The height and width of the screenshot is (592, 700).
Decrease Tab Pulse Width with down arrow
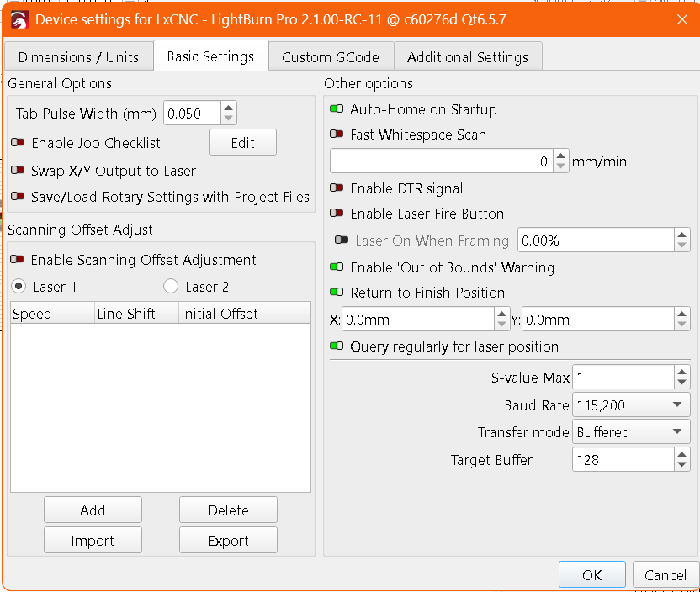tap(228, 119)
